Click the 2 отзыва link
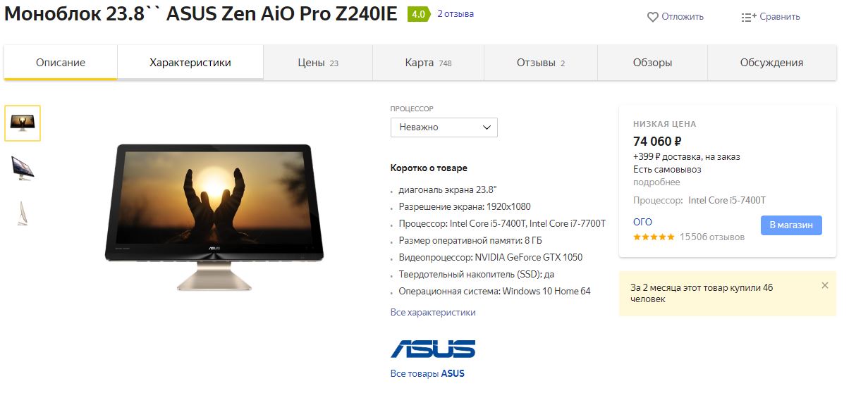The width and height of the screenshot is (868, 393). coord(456,14)
